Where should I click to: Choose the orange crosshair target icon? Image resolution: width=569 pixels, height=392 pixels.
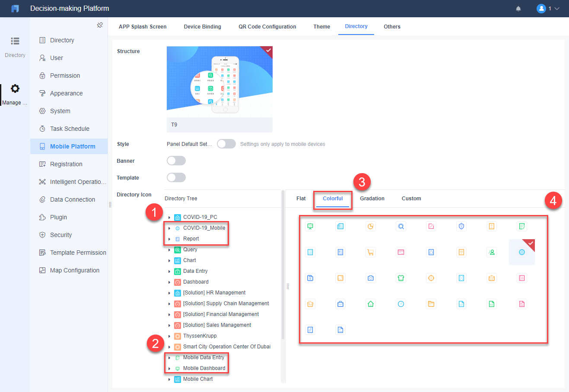click(x=431, y=278)
